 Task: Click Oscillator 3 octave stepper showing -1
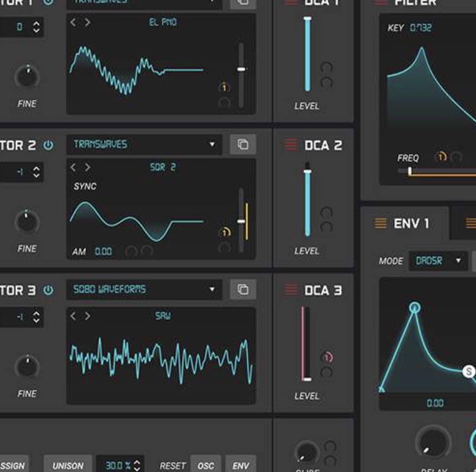pos(21,317)
